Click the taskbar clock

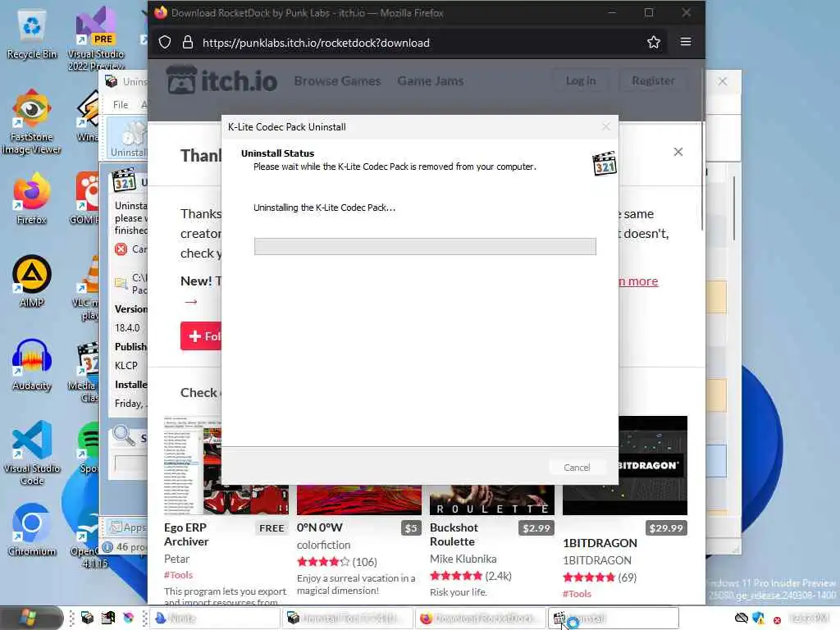pyautogui.click(x=809, y=619)
